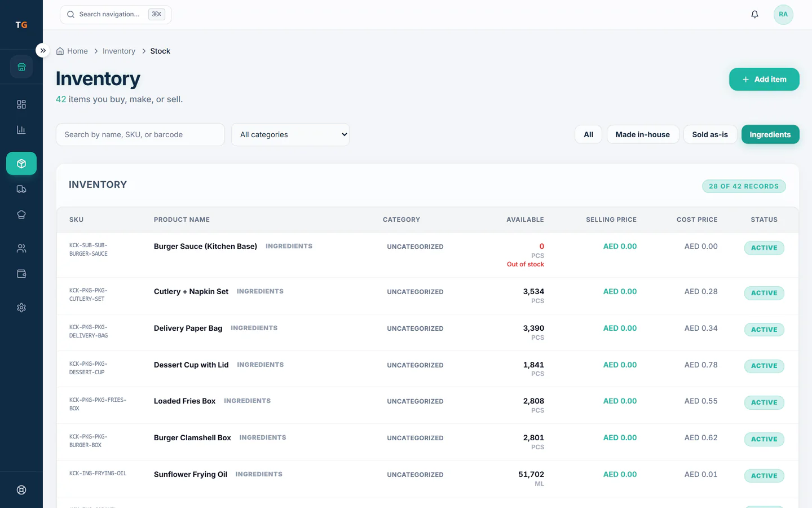This screenshot has width=812, height=508.
Task: Open the chef hat kitchen icon
Action: [x=21, y=214]
